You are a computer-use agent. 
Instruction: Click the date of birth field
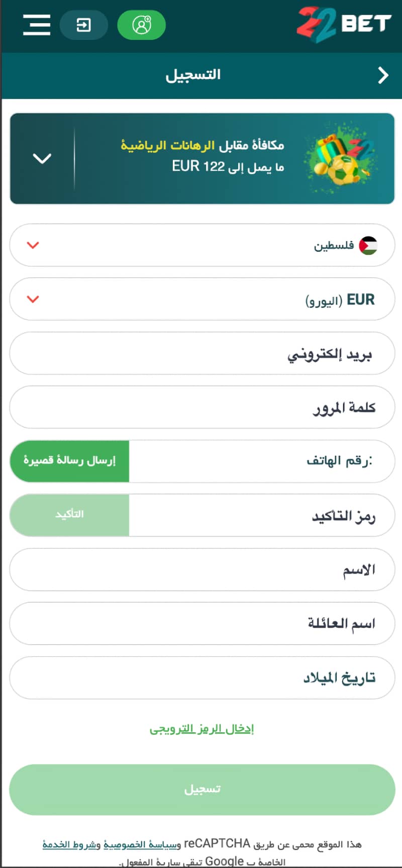pos(201,678)
